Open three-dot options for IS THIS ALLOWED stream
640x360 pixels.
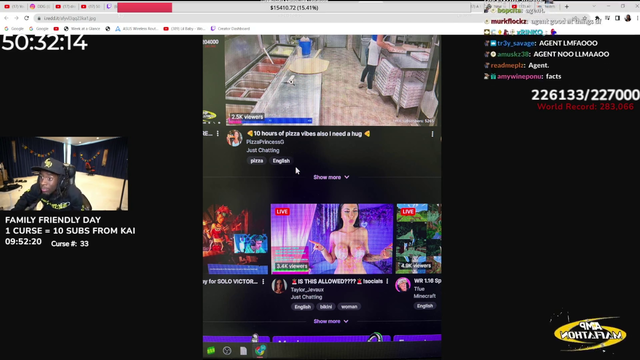tap(387, 281)
